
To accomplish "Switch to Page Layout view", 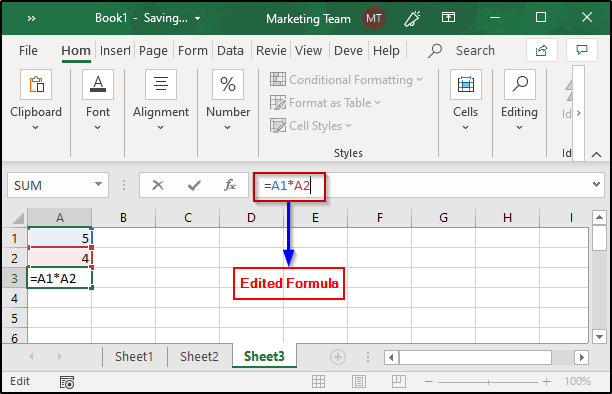I will 359,382.
